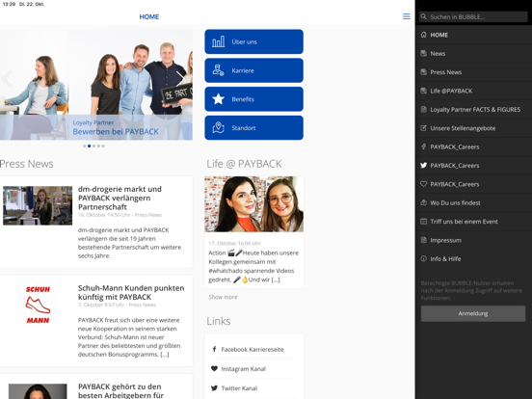Click the Wo Du uns findest map icon
This screenshot has height=399, width=532.
tap(423, 202)
